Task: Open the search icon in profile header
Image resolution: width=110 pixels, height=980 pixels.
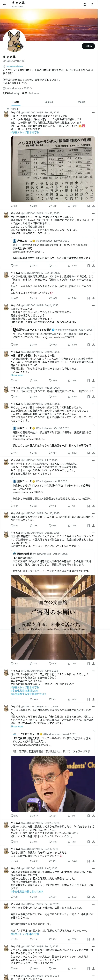Action: tap(92, 5)
